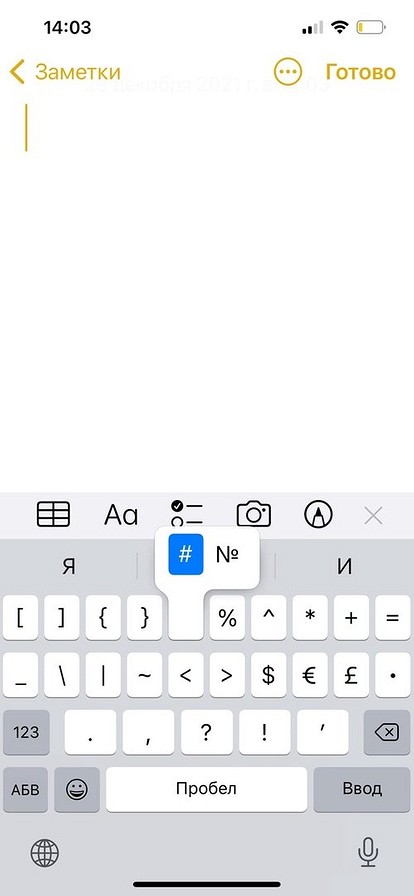Open the three-dots more options menu
Viewport: 414px width, 896px height.
pos(288,72)
